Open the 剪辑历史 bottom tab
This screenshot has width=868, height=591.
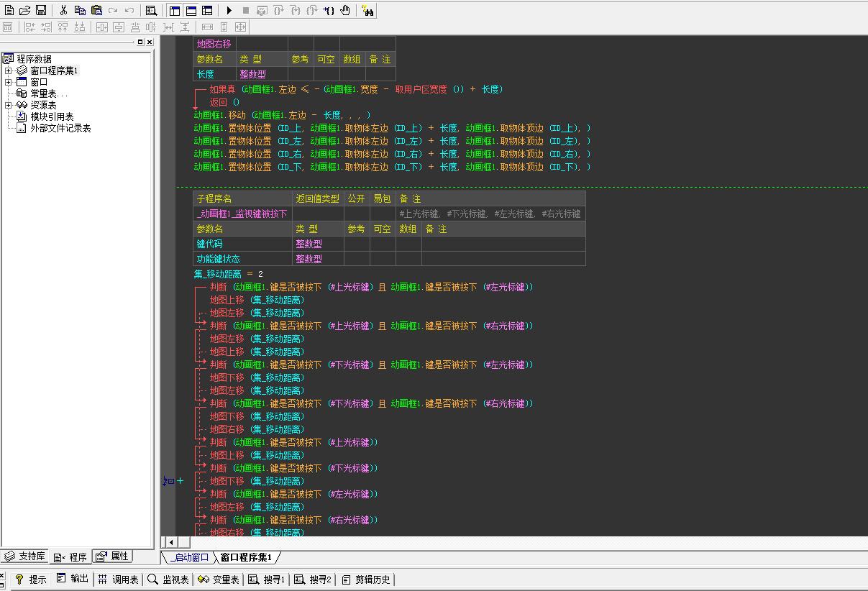coord(366,579)
